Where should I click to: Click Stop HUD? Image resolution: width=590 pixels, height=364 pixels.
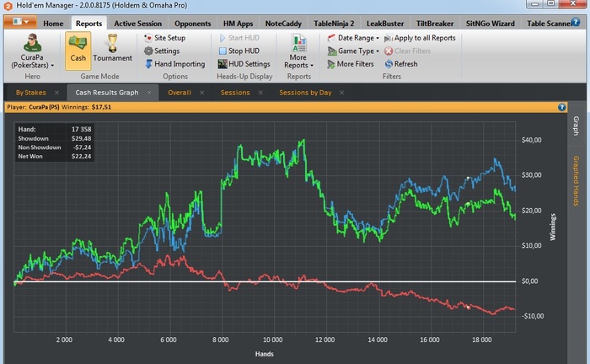point(239,51)
